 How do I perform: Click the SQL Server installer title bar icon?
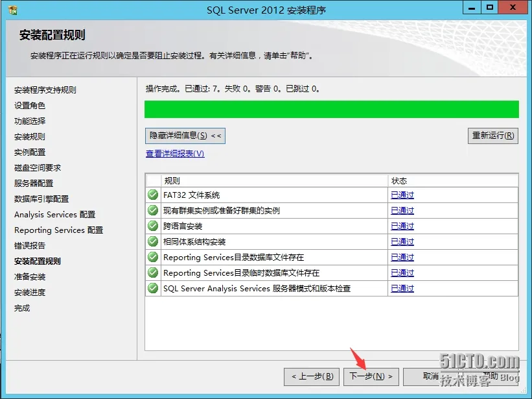pos(12,10)
